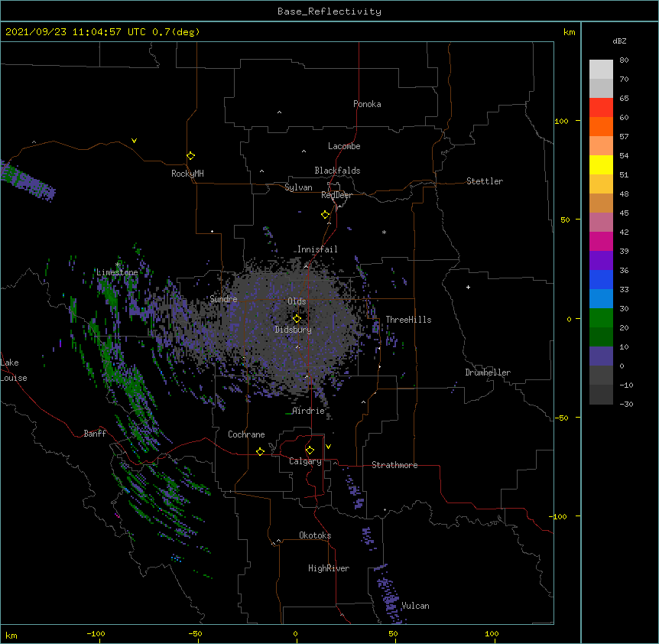
Task: Click the yellow V marker northwest of RockyMH
Action: [x=134, y=141]
